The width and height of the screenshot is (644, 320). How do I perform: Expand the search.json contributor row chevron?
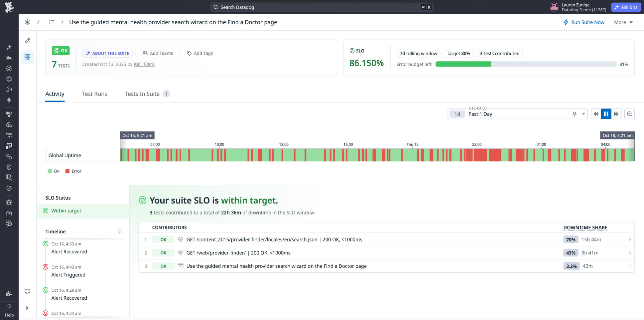click(630, 239)
